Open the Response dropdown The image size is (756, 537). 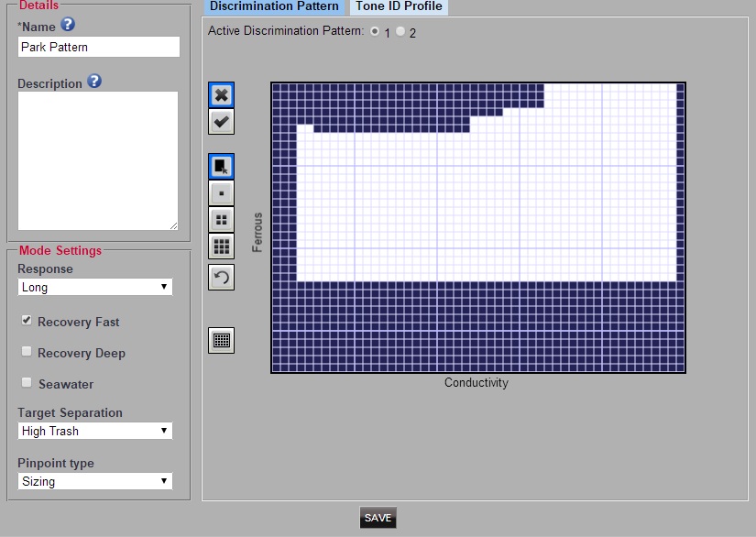pyautogui.click(x=95, y=287)
